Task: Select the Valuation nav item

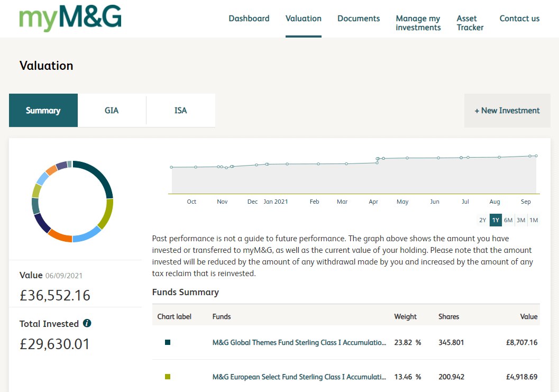Action: [x=304, y=19]
